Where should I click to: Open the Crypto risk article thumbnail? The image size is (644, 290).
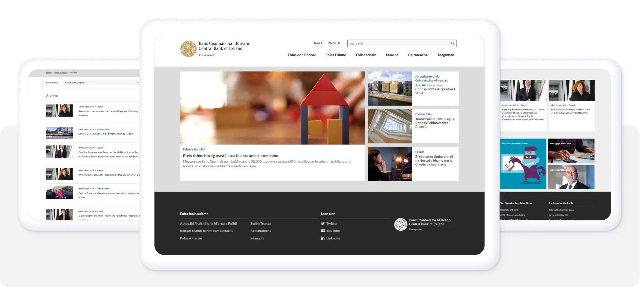[390, 164]
